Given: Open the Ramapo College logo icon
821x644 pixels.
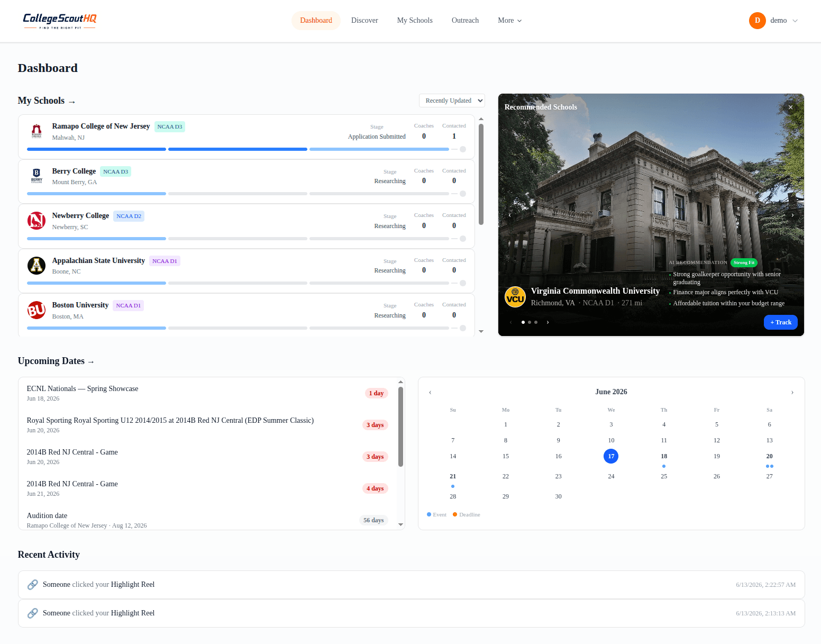Looking at the screenshot, I should pyautogui.click(x=37, y=131).
